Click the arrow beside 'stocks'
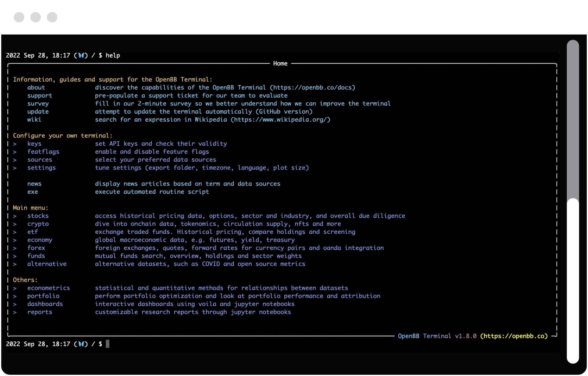This screenshot has height=376, width=588. 15,216
